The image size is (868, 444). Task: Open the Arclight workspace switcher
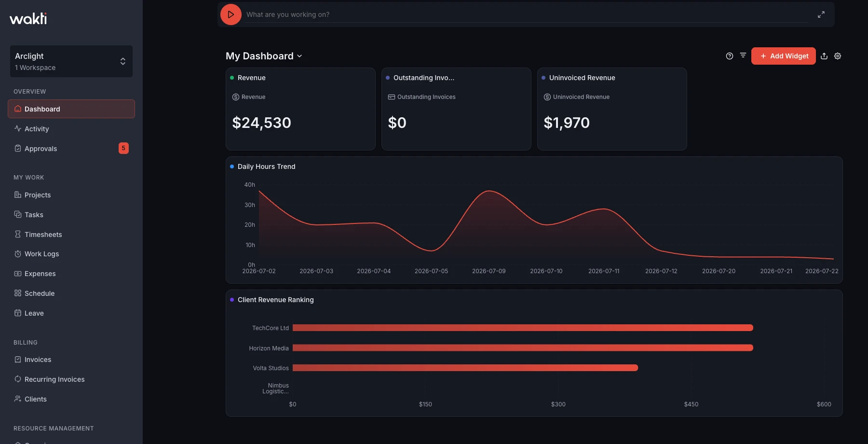pos(71,61)
